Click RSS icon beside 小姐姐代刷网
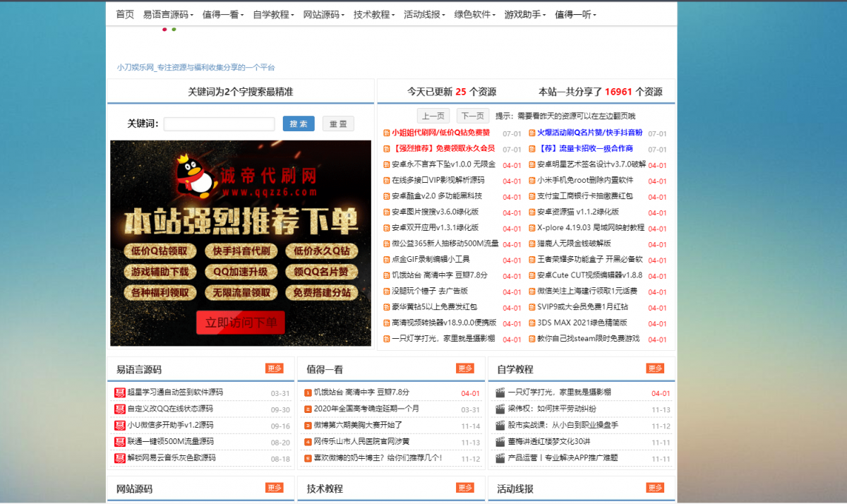The width and height of the screenshot is (847, 504). 386,133
